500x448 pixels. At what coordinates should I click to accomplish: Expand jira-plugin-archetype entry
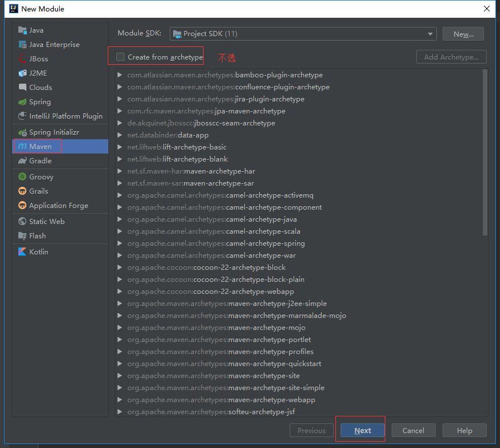coord(120,99)
